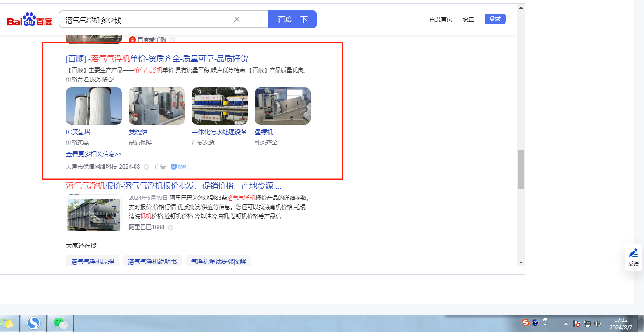Screen dimensions: 644x332
Task: Click the language bar restore icon
Action: point(545,320)
